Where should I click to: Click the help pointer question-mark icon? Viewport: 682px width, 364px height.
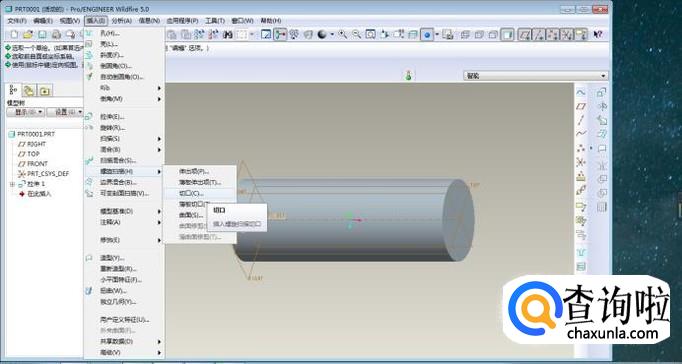tap(598, 34)
